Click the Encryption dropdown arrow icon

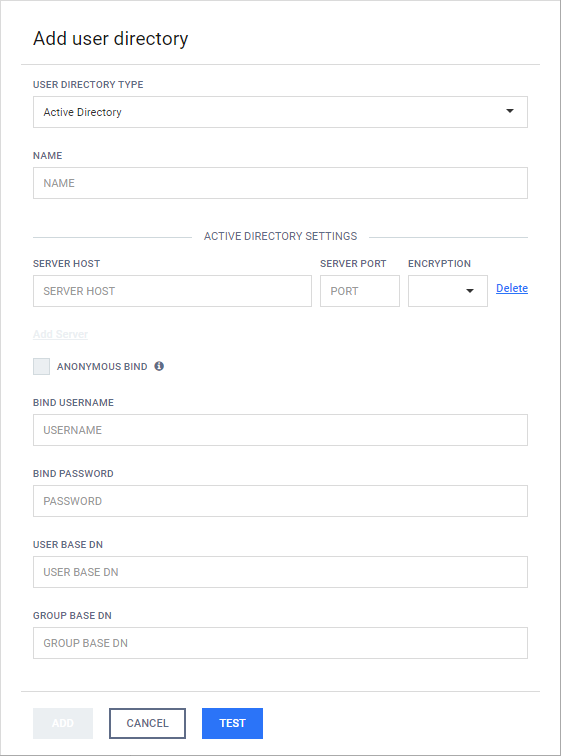469,291
